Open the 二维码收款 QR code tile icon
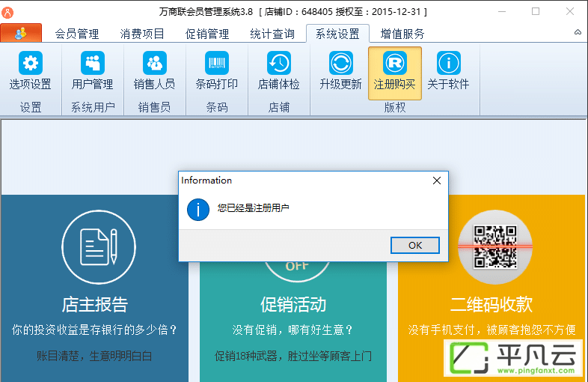 pos(495,246)
